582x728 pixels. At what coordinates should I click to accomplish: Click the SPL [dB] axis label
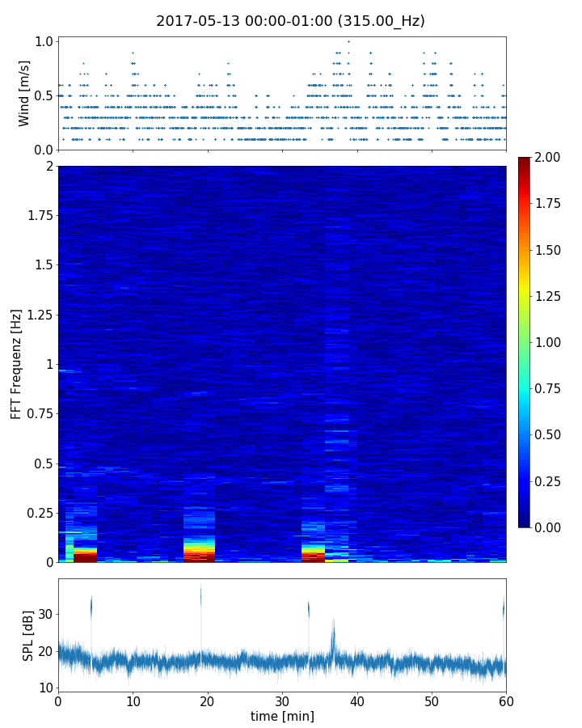pos(27,635)
